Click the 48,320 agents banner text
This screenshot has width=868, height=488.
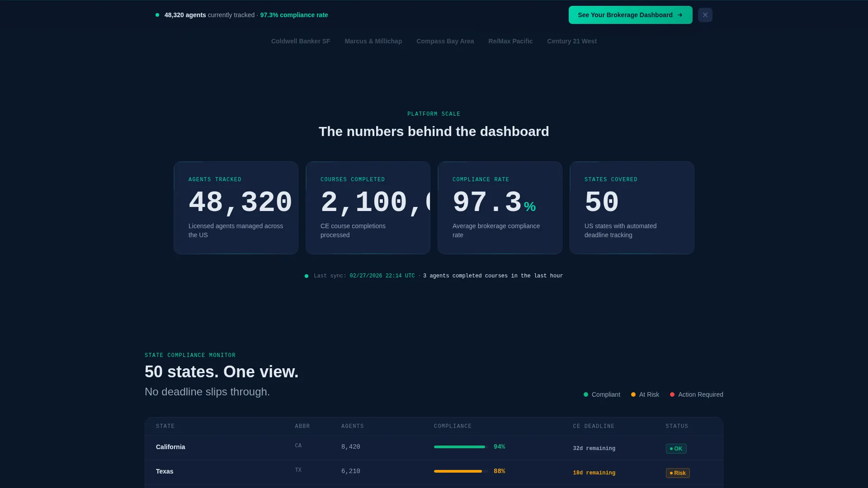click(x=185, y=15)
